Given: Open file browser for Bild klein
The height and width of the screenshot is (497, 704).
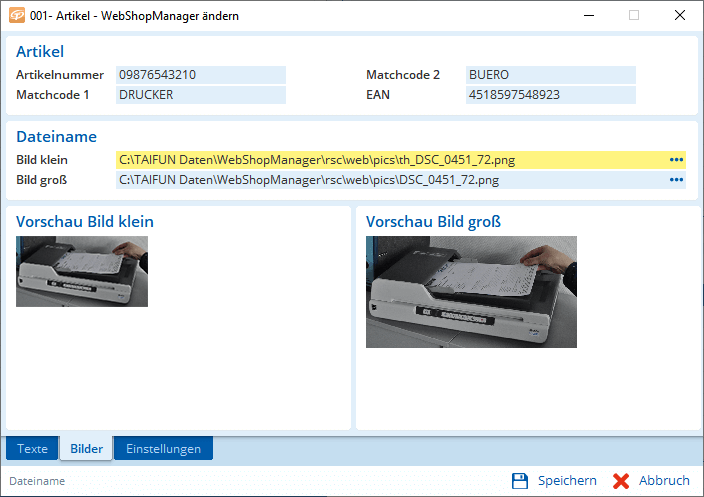Looking at the screenshot, I should (676, 160).
